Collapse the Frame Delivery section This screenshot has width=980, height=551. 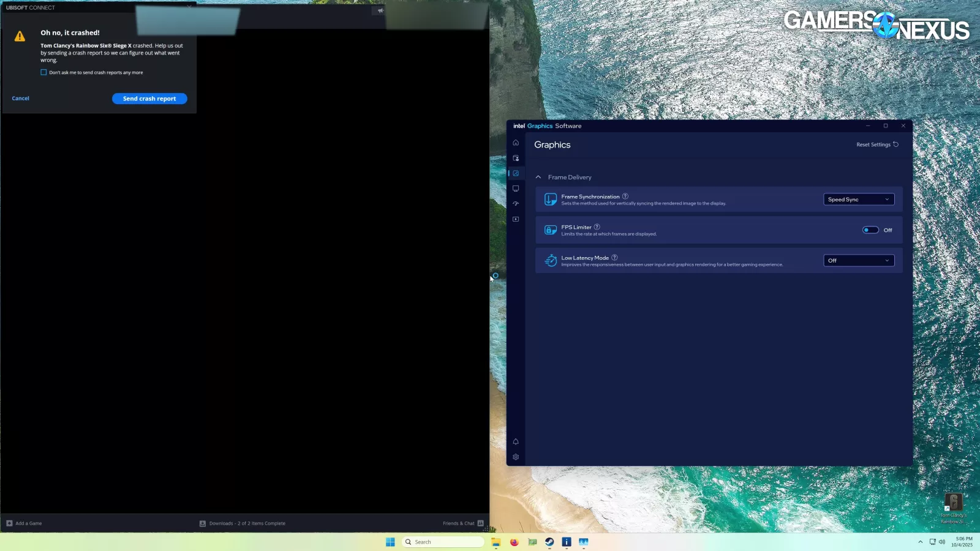[x=538, y=178]
